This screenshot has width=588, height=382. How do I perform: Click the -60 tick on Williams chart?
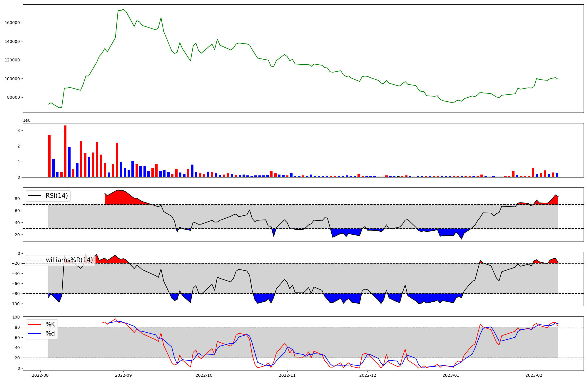16,284
